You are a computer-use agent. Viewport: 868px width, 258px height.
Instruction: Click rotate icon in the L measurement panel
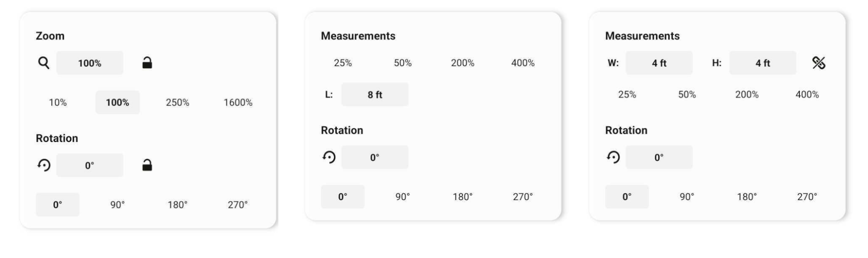[329, 157]
